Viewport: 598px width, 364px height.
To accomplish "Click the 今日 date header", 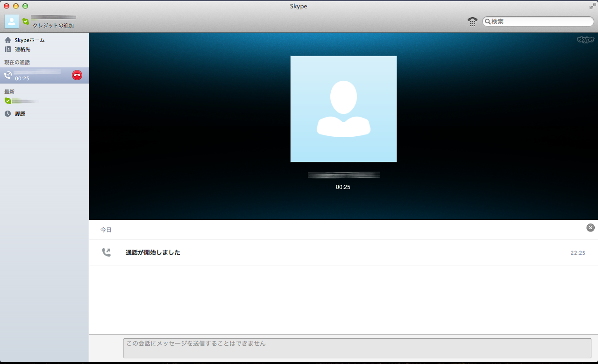I will coord(106,229).
